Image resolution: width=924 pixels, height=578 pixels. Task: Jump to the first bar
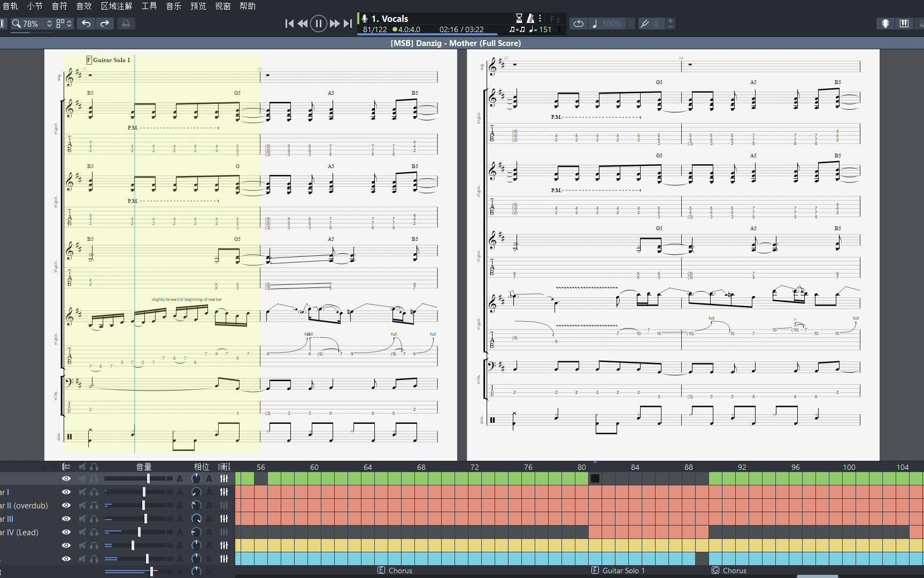point(289,24)
